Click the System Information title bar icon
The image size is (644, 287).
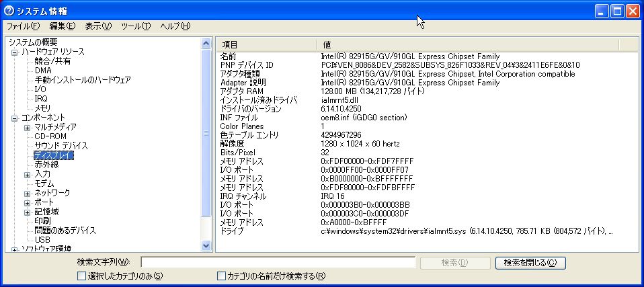(9, 11)
